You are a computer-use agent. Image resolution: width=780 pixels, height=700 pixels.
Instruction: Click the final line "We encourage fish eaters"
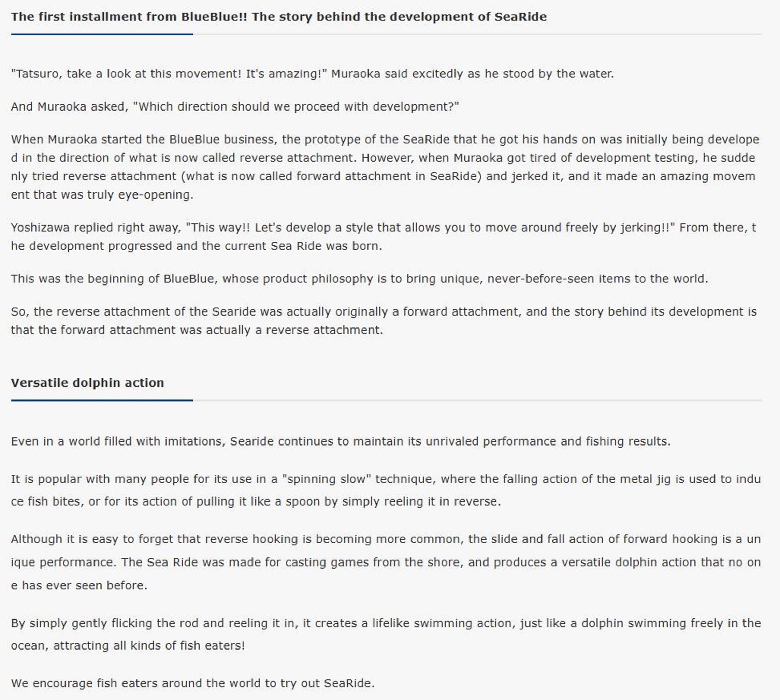[x=192, y=683]
